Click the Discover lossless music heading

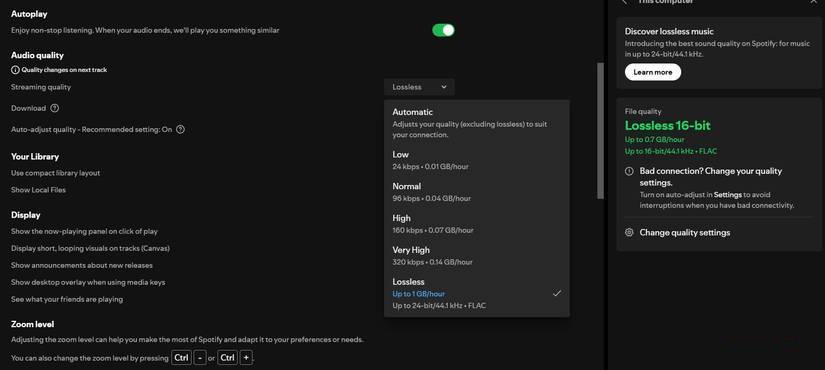(x=669, y=32)
